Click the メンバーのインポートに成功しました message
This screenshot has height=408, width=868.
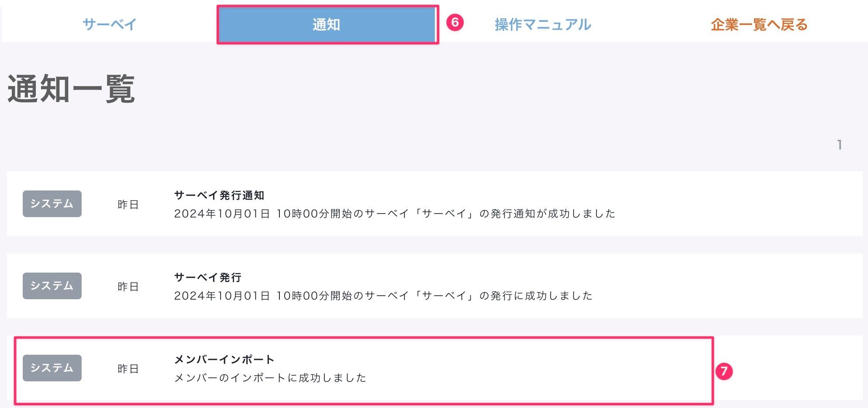click(x=270, y=378)
